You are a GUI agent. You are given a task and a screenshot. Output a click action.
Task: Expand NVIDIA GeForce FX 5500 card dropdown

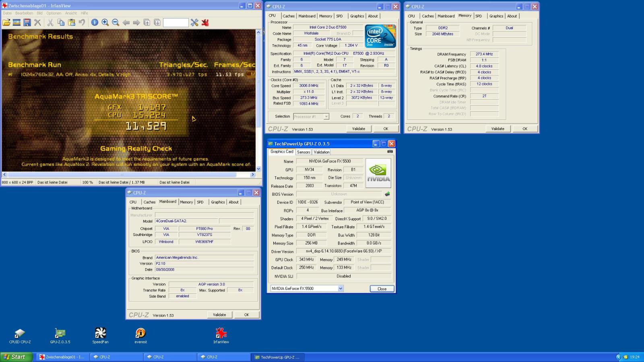click(341, 288)
